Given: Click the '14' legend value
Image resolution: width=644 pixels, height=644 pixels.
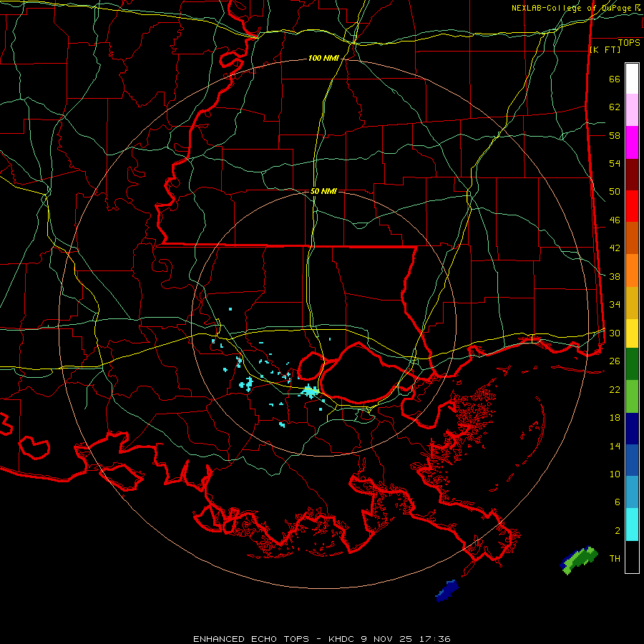Looking at the screenshot, I should (x=615, y=446).
